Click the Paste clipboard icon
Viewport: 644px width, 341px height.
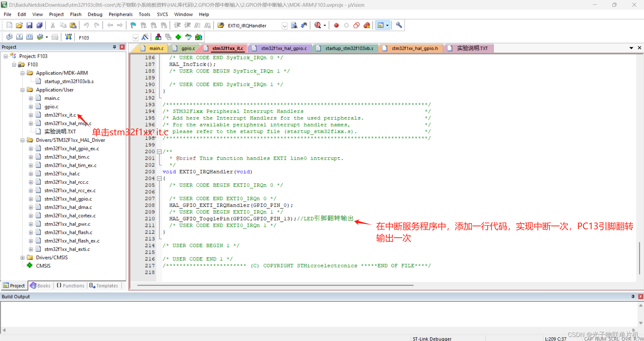pos(73,25)
